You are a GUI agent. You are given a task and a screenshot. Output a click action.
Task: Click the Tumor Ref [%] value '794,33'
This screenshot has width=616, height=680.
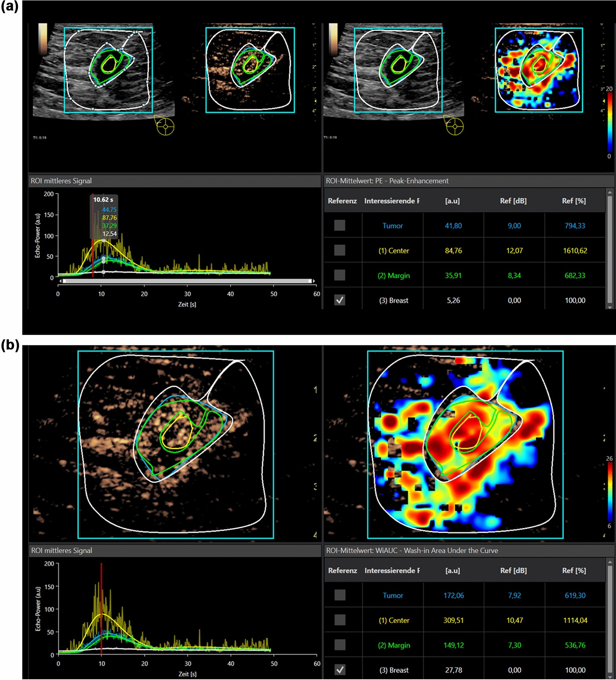coord(575,226)
